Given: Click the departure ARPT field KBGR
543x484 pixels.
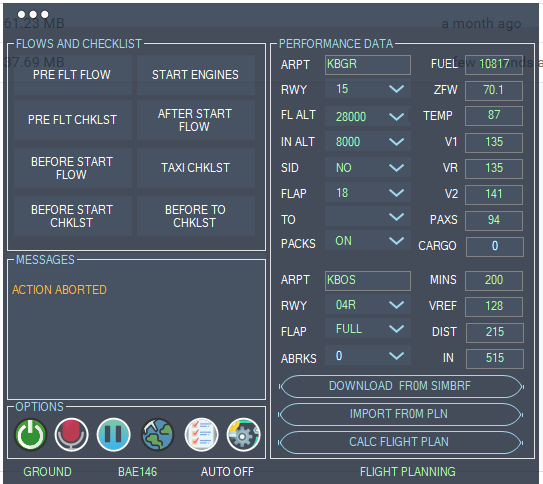Looking at the screenshot, I should pos(368,64).
